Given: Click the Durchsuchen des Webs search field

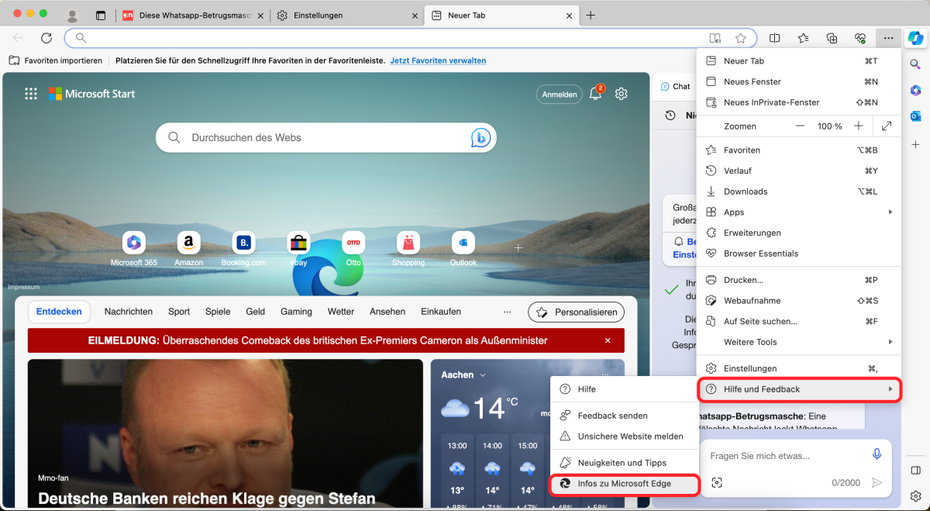Looking at the screenshot, I should (x=326, y=138).
